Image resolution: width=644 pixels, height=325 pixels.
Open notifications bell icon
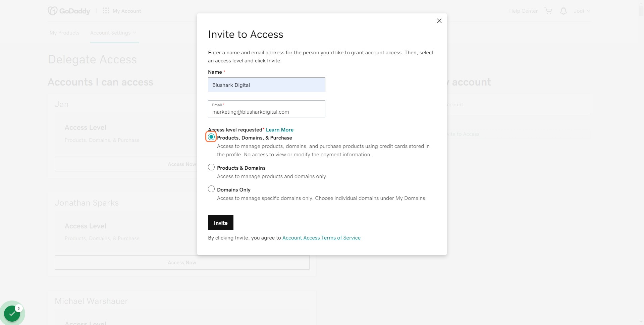[563, 11]
